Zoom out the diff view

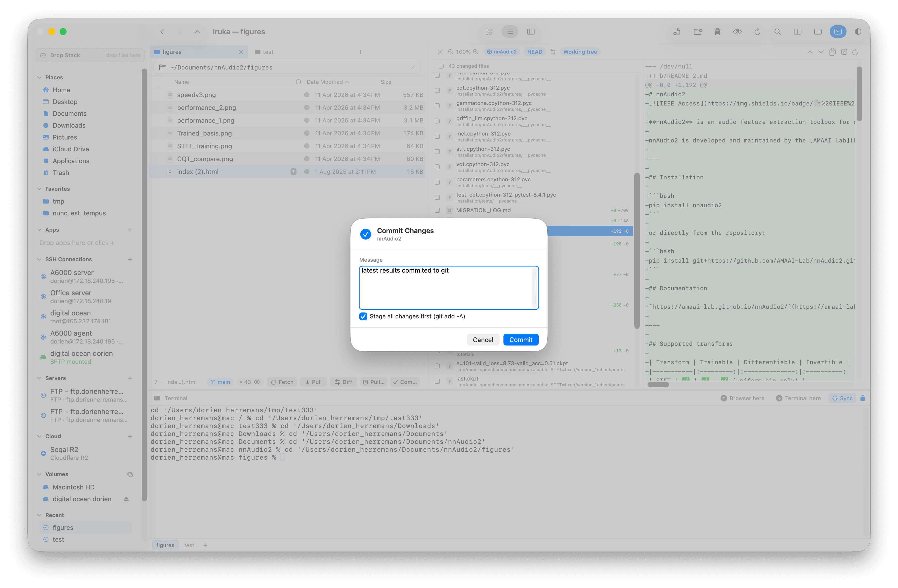pos(450,52)
